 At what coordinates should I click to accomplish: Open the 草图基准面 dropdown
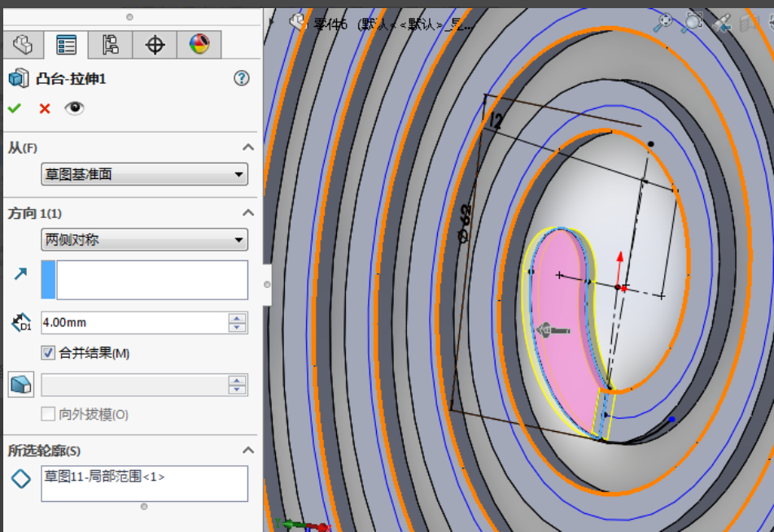pyautogui.click(x=145, y=174)
